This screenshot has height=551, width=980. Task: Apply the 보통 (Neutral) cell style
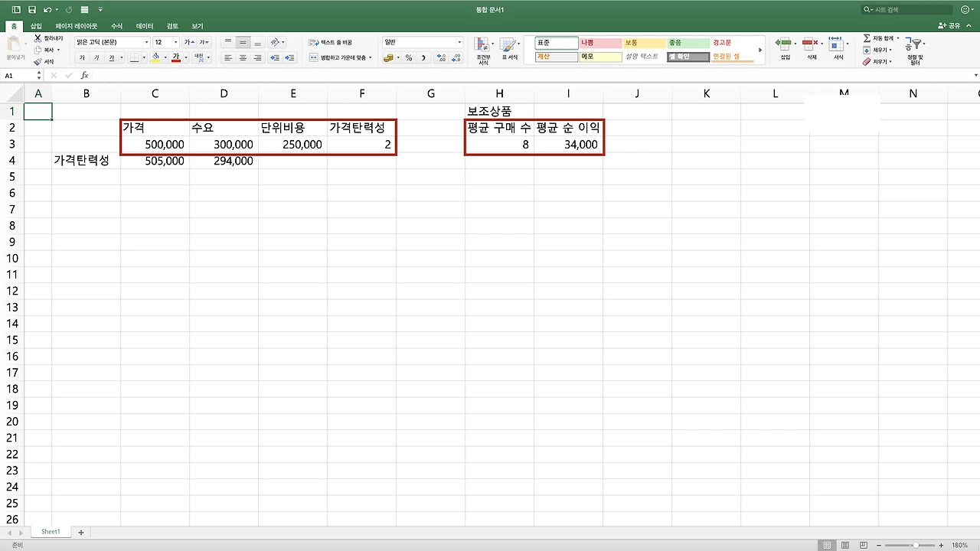[644, 43]
